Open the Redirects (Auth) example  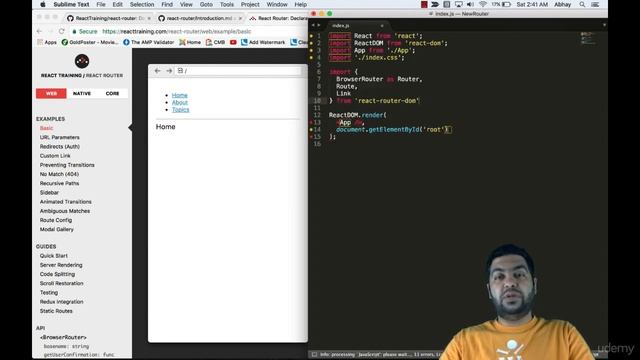click(60, 147)
